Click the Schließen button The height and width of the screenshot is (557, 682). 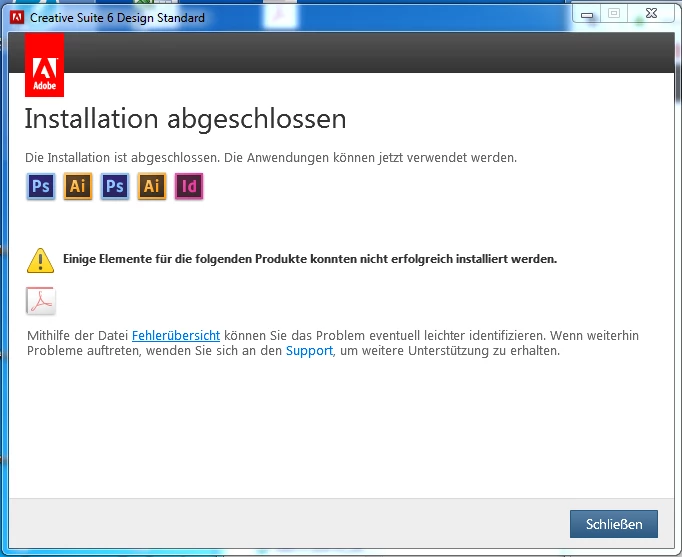click(x=614, y=524)
